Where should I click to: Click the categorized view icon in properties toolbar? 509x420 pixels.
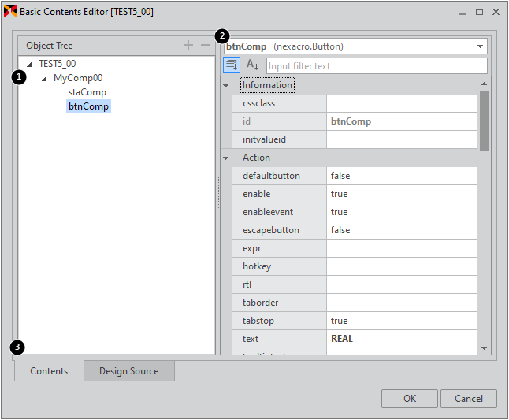point(232,65)
